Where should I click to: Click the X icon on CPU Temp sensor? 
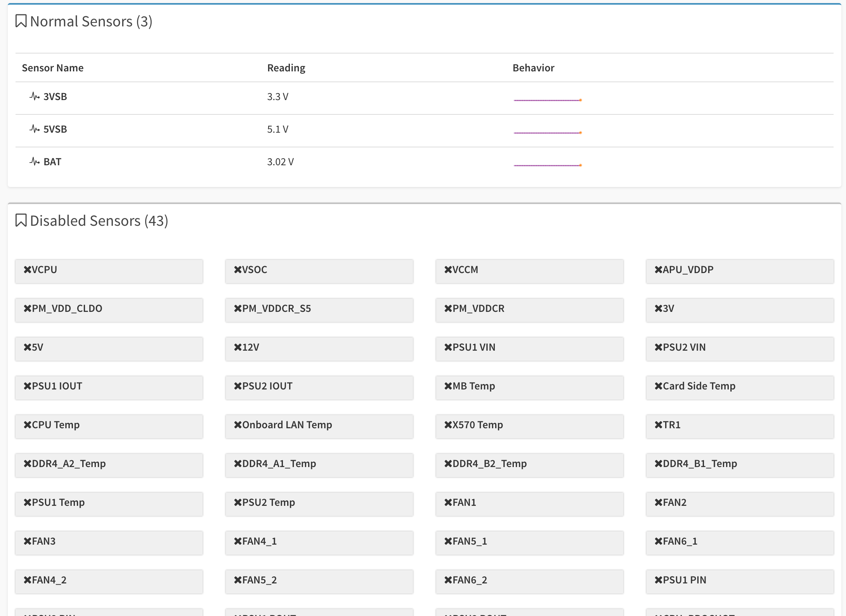pos(27,425)
